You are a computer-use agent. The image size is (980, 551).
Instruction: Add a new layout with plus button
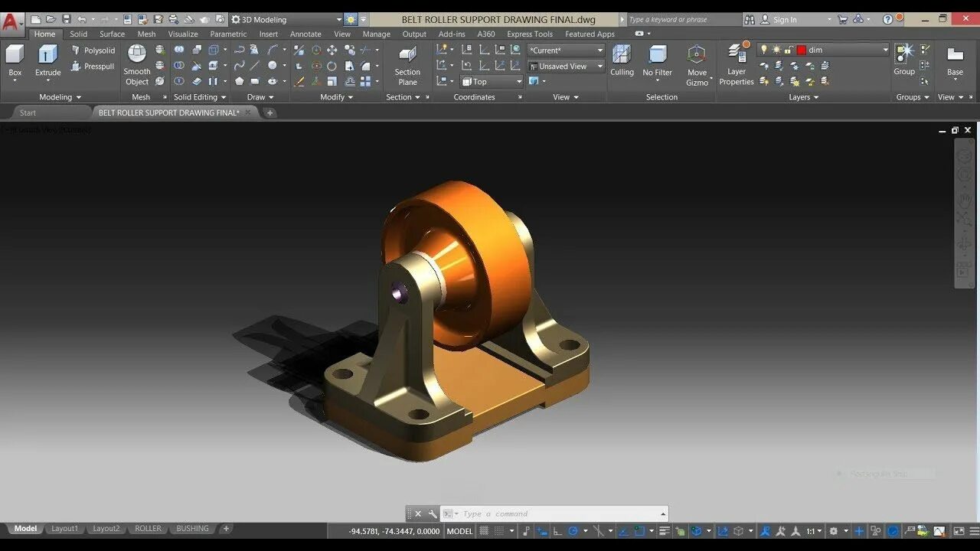pyautogui.click(x=226, y=529)
